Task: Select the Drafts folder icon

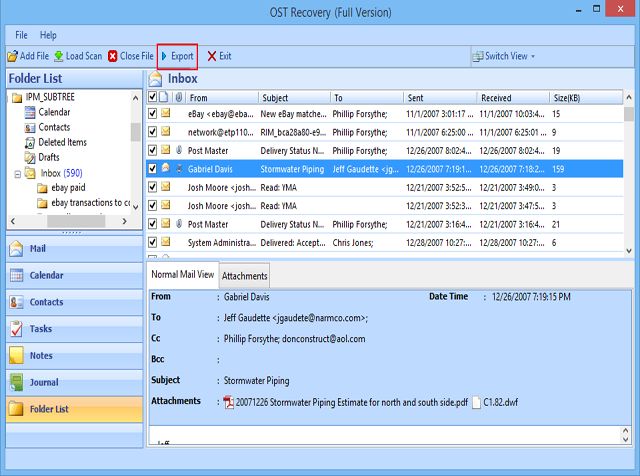Action: tap(30, 158)
